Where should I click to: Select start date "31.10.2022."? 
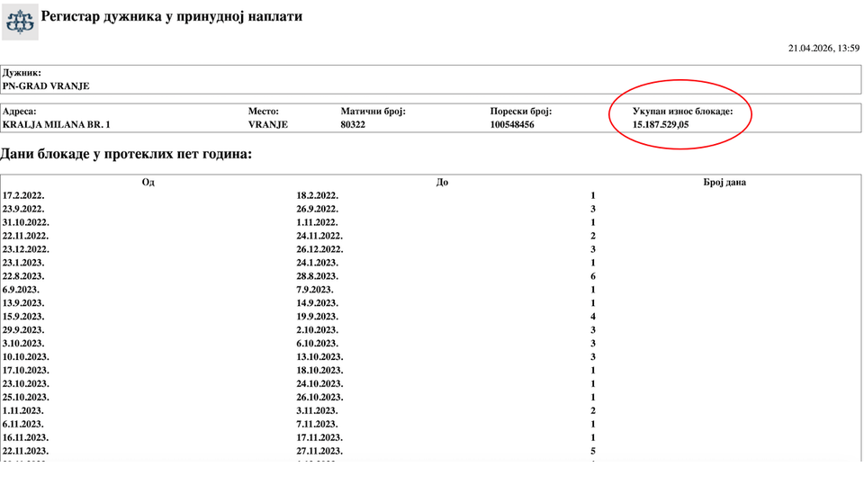[26, 222]
